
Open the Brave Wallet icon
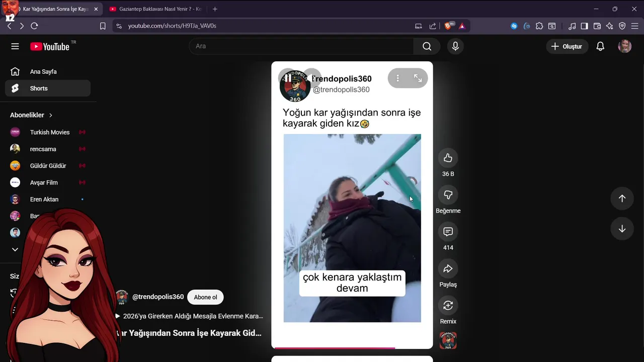pos(597,26)
